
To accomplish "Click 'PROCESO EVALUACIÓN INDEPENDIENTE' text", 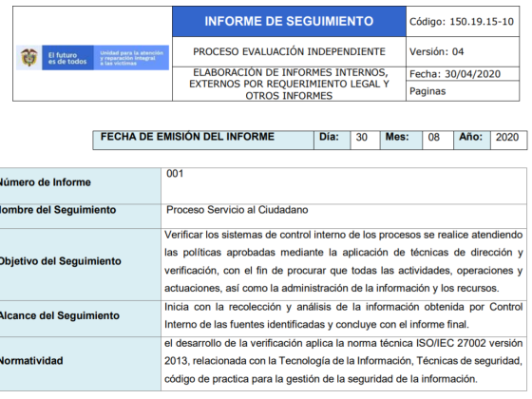I will pos(289,51).
